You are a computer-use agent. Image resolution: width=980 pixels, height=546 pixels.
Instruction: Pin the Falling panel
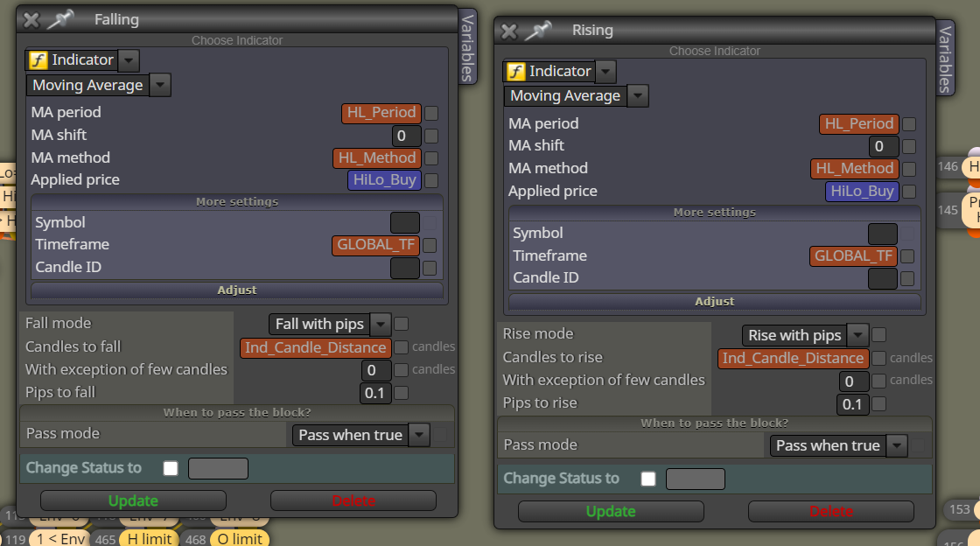(61, 19)
